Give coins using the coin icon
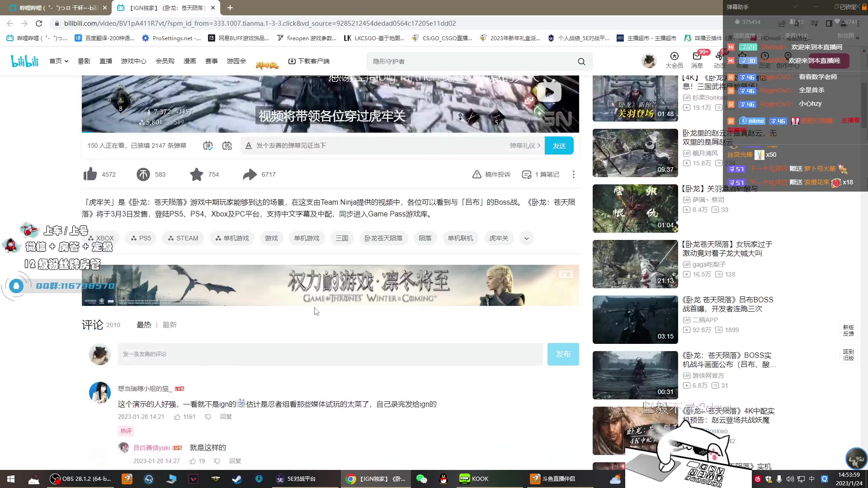 [x=143, y=174]
